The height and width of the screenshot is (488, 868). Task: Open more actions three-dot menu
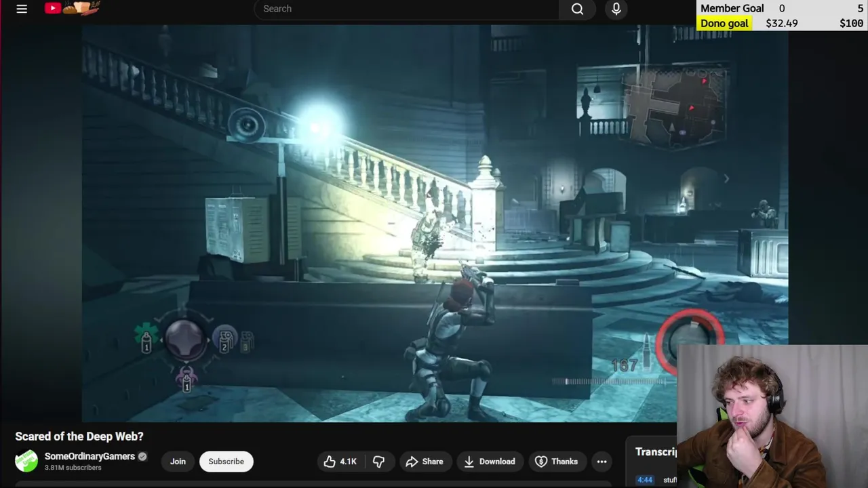[601, 462]
